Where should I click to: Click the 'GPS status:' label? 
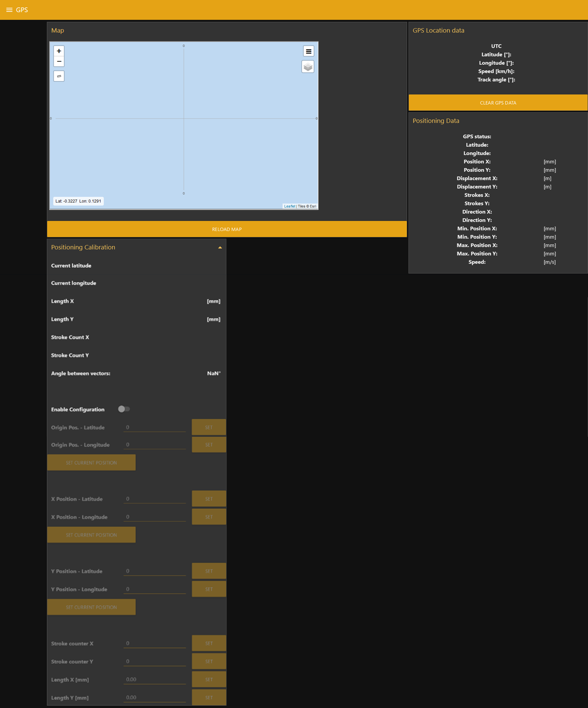point(477,136)
